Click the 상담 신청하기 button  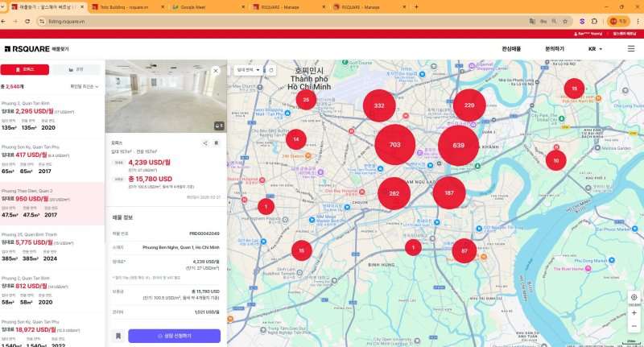click(x=174, y=335)
